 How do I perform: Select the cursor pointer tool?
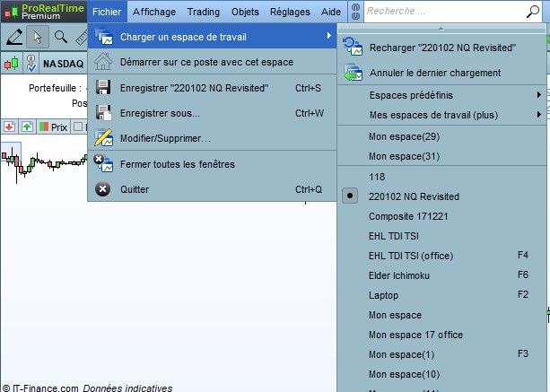pos(38,37)
